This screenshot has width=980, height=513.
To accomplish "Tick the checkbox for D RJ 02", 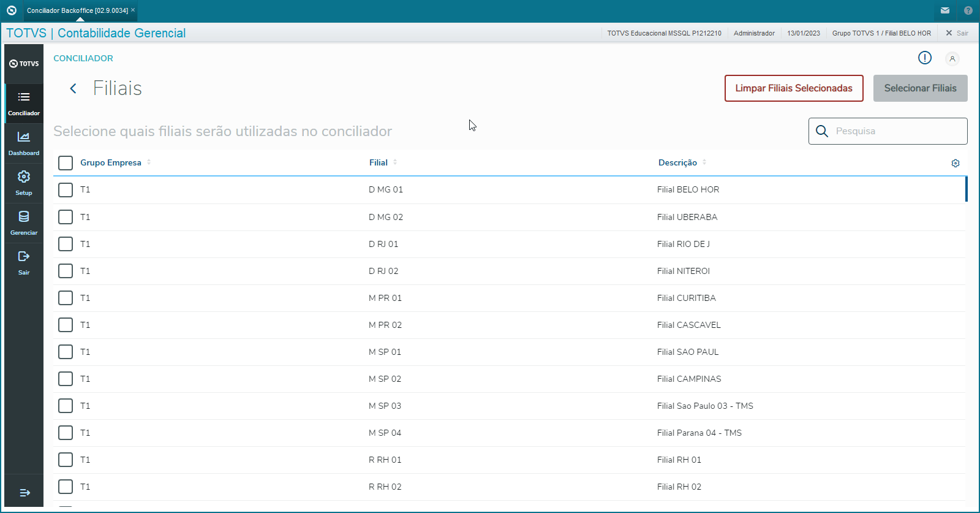I will 66,271.
